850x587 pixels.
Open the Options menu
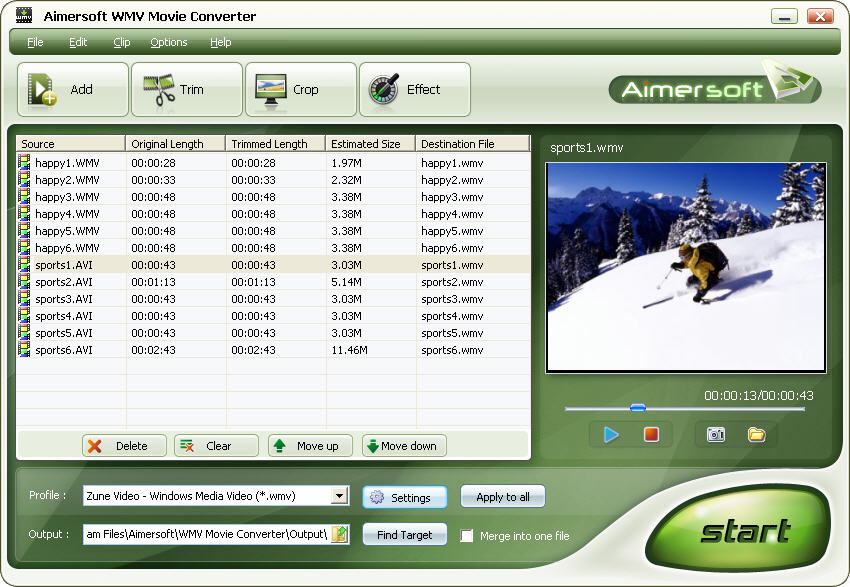169,42
